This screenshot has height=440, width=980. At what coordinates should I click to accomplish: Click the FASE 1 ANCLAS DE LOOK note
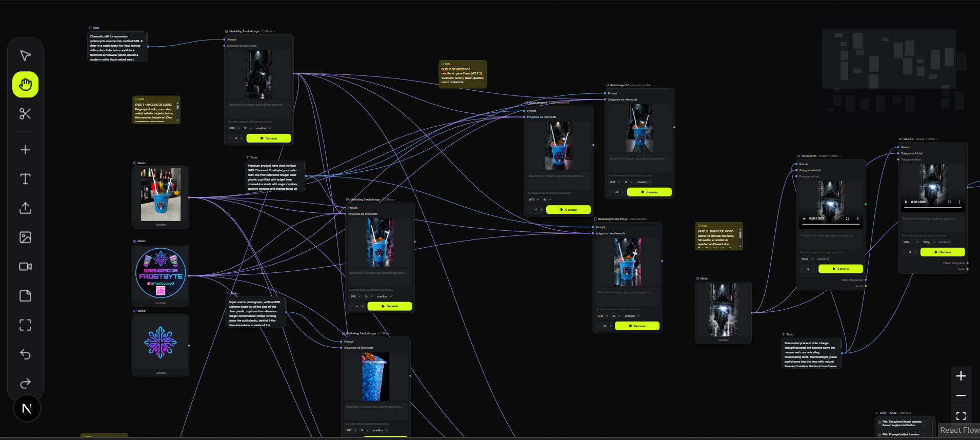coord(156,110)
